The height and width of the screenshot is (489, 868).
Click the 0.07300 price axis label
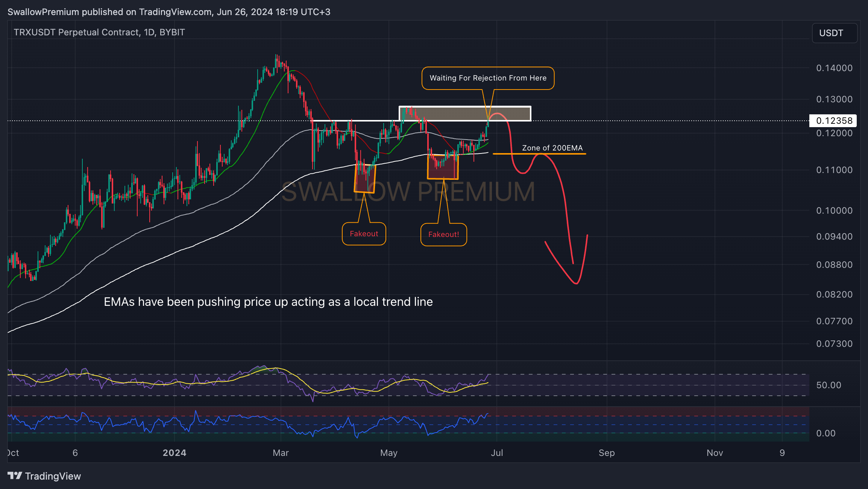(x=834, y=344)
